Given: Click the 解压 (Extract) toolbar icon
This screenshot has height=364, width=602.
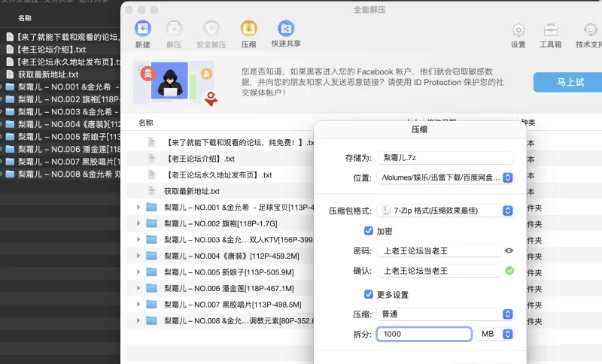Looking at the screenshot, I should [174, 29].
